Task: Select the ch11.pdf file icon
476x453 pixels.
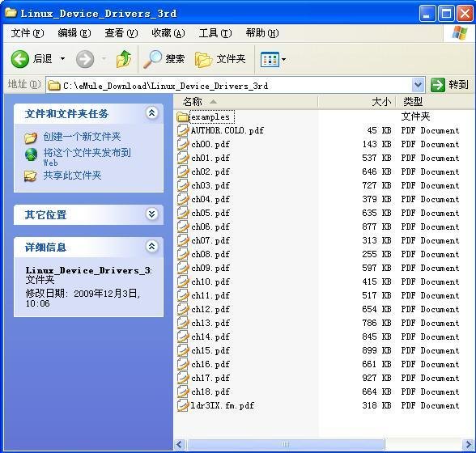Action: point(183,295)
